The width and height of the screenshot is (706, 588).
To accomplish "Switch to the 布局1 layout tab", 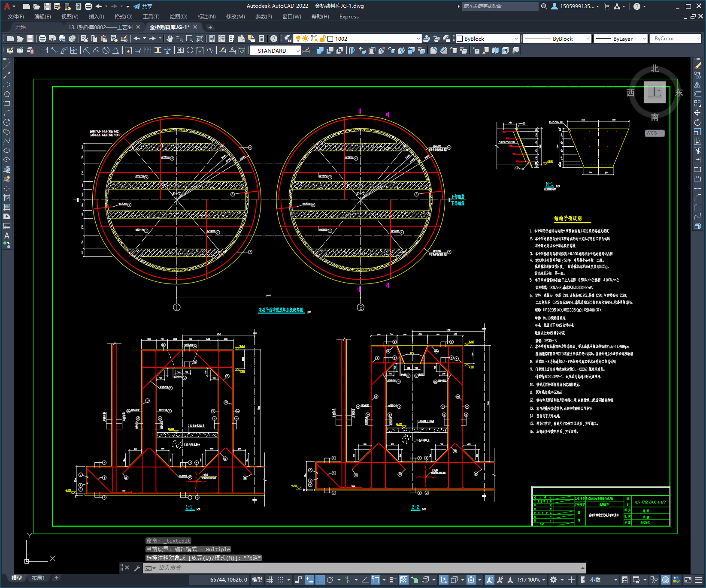I will [38, 578].
